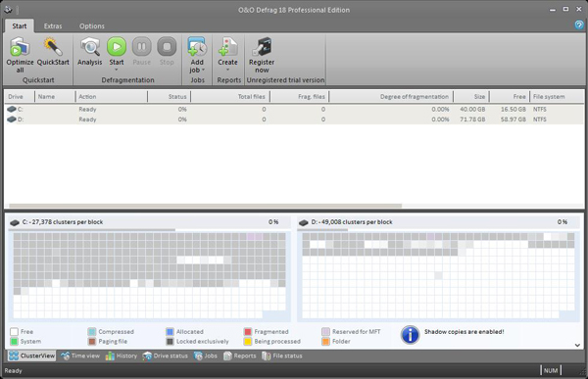Click the application icon in title bar
This screenshot has height=379, width=588.
(8, 10)
